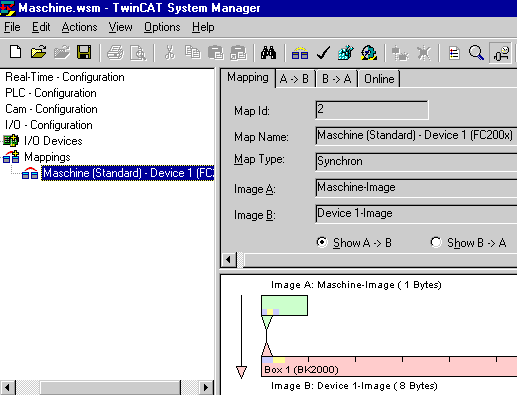Select the I/O Devices tree node
The height and width of the screenshot is (395, 517).
[53, 141]
